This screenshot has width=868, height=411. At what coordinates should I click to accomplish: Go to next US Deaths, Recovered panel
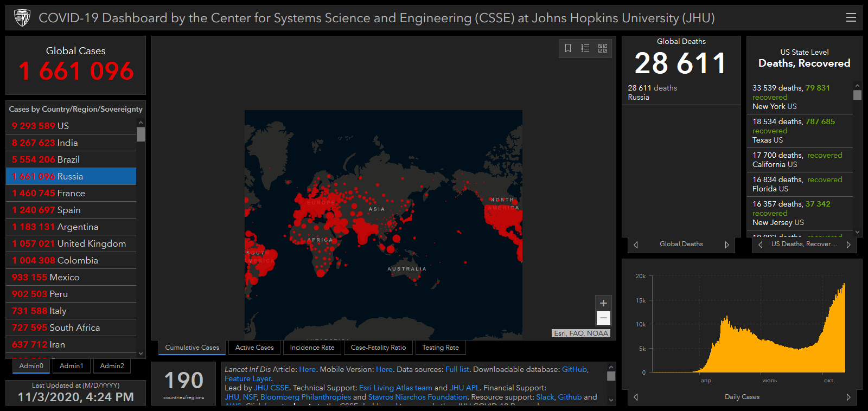point(848,245)
